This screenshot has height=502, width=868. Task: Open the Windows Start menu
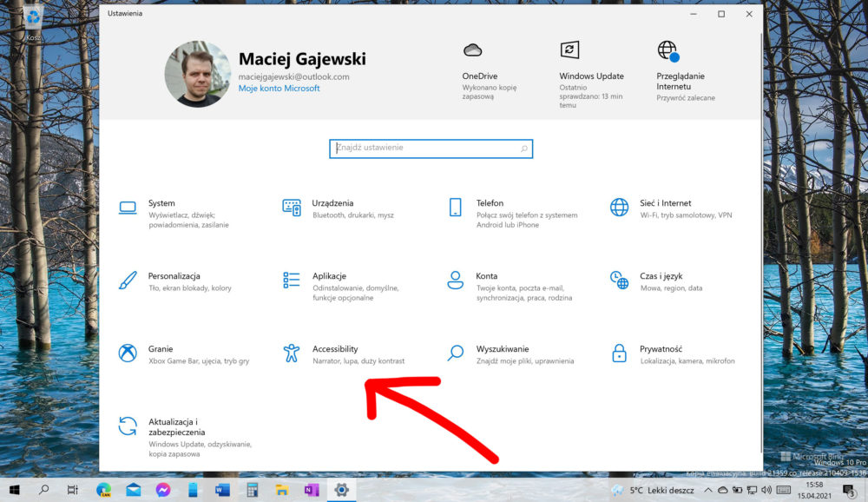(15, 490)
